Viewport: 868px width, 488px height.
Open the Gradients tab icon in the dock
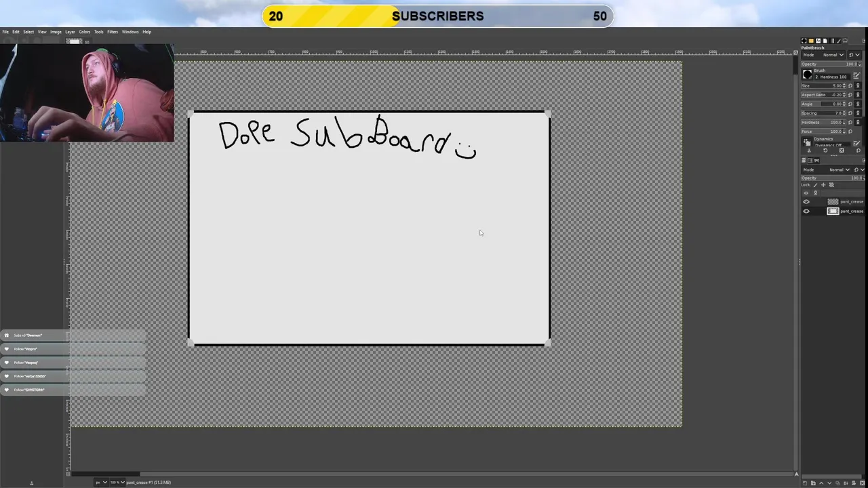point(832,41)
